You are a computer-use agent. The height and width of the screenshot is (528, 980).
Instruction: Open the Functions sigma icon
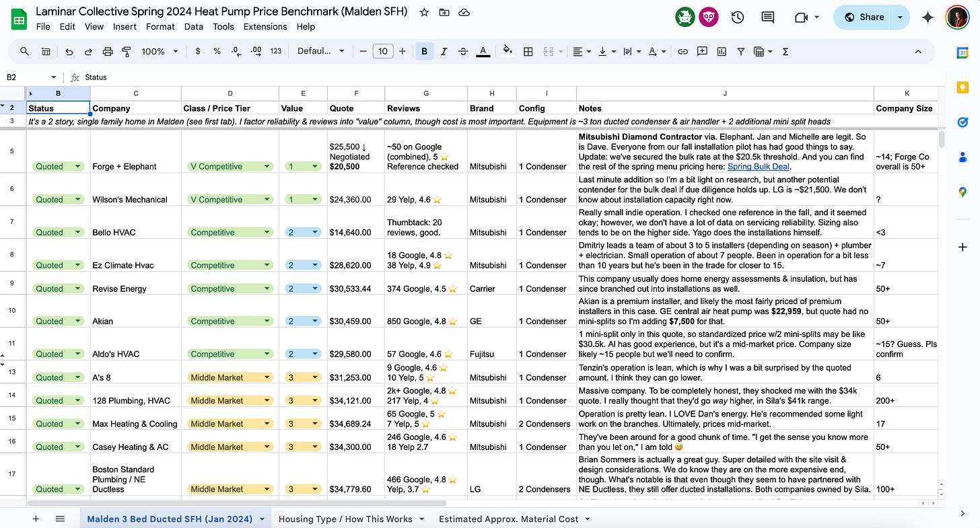click(785, 51)
